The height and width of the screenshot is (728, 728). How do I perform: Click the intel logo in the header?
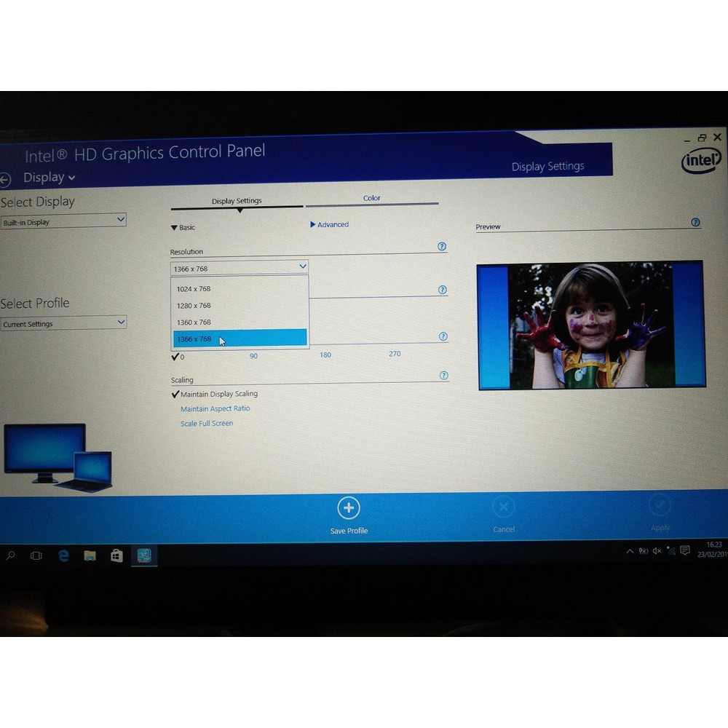(x=700, y=161)
